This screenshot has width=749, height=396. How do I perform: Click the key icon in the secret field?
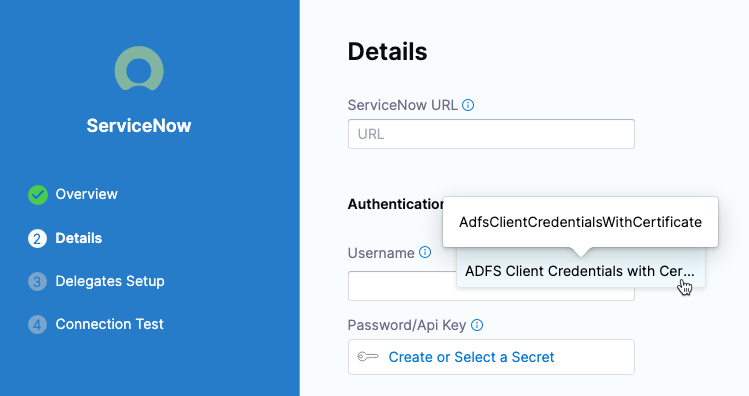point(368,357)
